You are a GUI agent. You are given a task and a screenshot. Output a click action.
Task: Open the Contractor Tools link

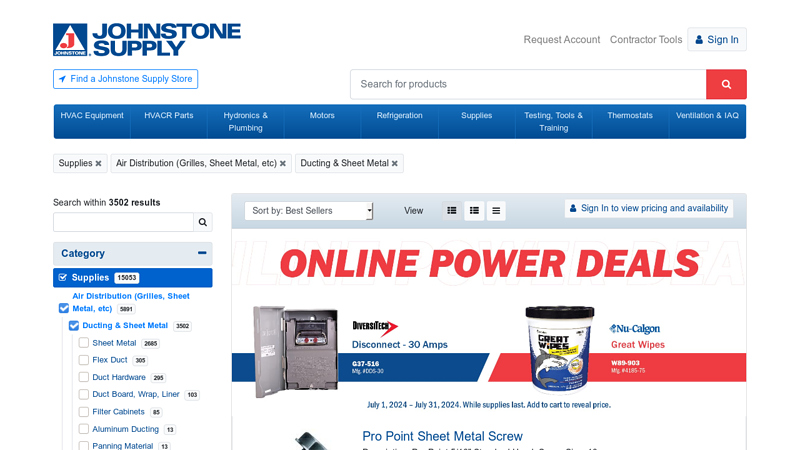646,40
